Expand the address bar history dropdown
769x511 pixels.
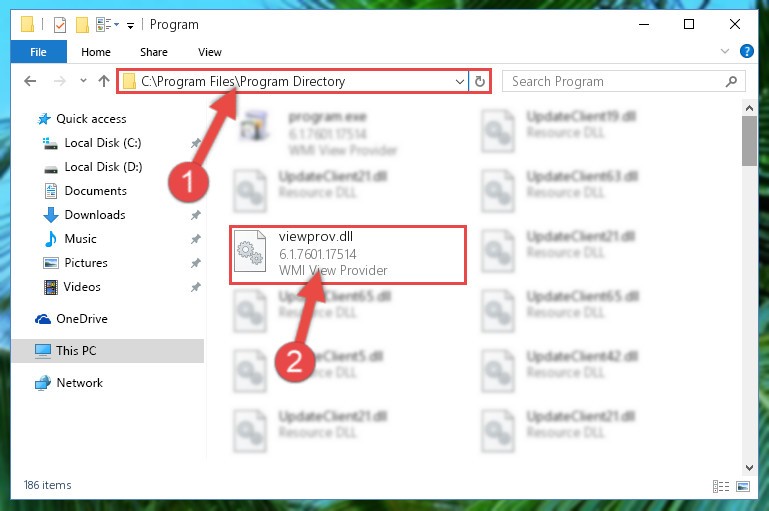click(x=460, y=81)
